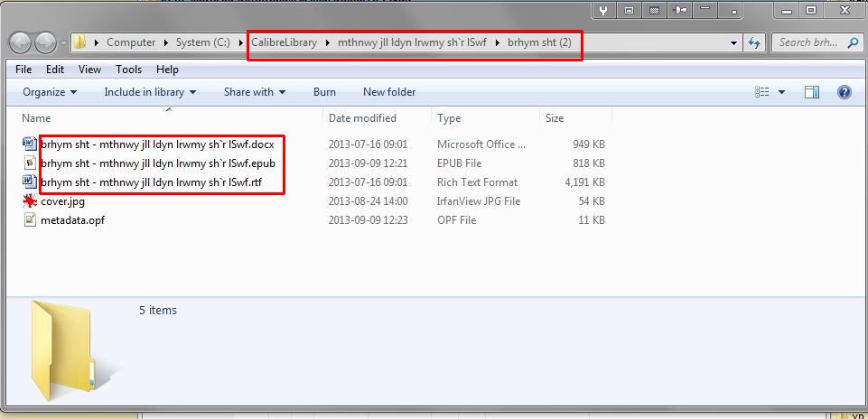Open the Help menu
The image size is (868, 419).
pyautogui.click(x=167, y=70)
